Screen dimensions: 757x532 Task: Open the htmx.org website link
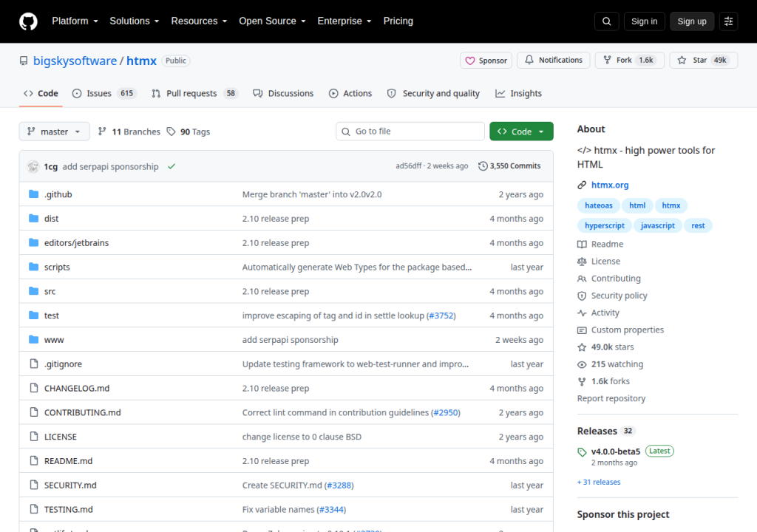click(610, 185)
